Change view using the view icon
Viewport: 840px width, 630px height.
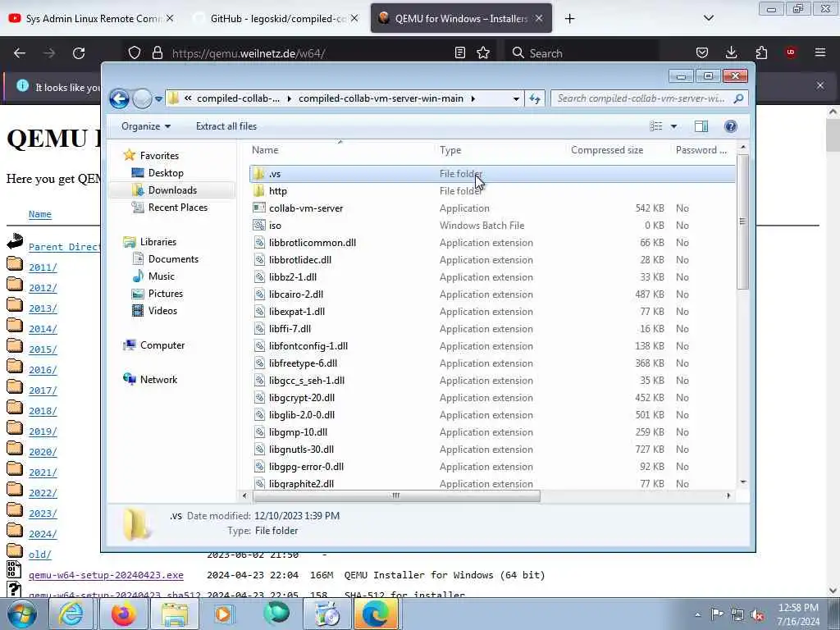(x=655, y=126)
